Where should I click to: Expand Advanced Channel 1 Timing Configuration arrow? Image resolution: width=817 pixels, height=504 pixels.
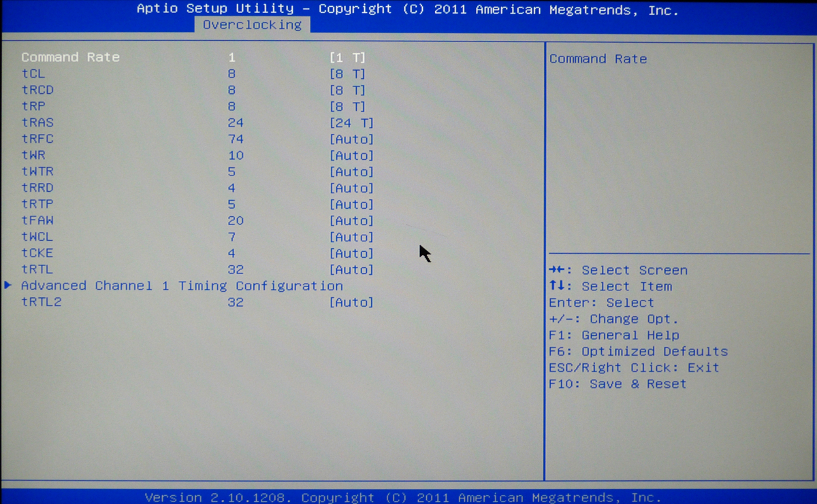click(8, 286)
